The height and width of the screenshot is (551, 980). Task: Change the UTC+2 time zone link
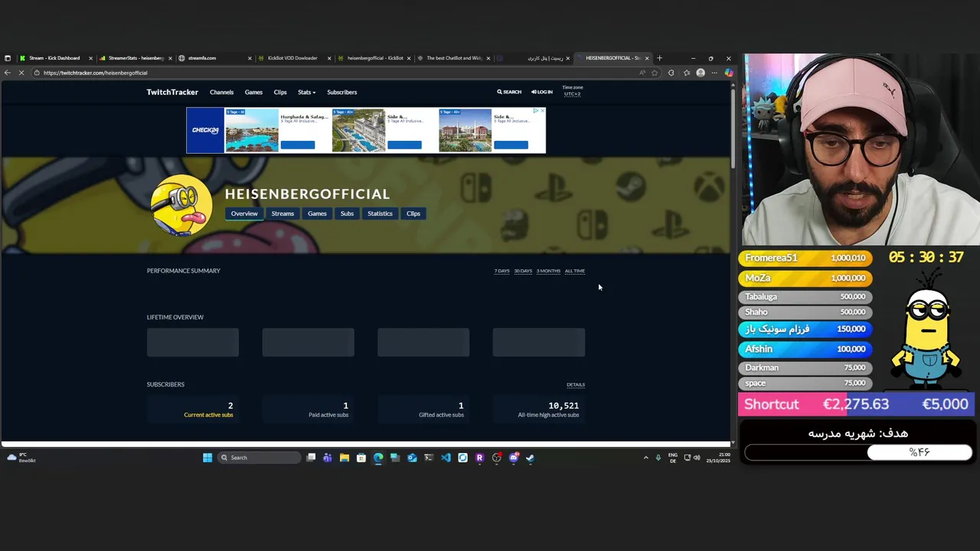click(573, 94)
